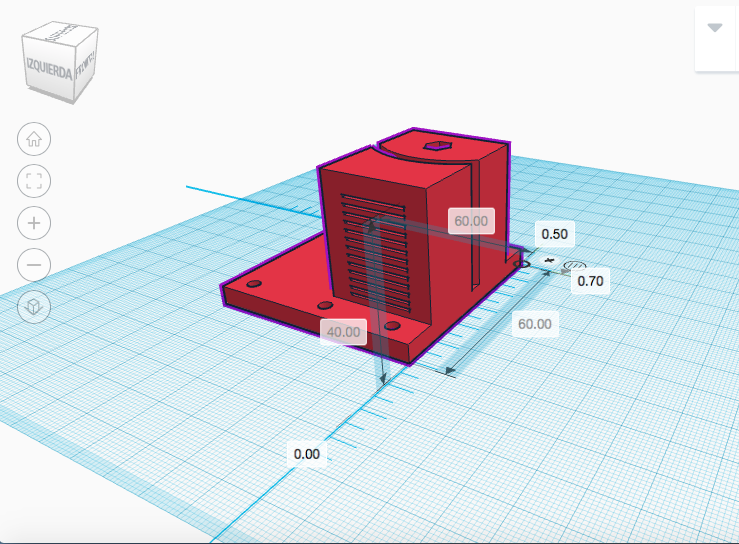Zoom out with the minus button

coord(34,265)
